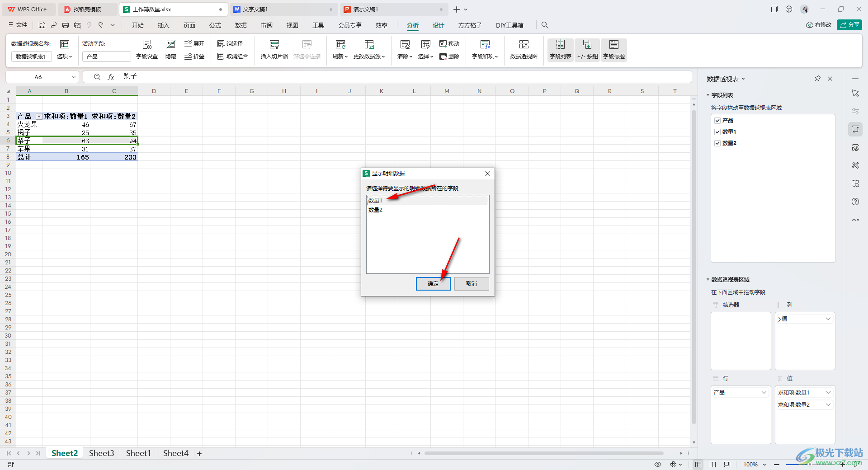868x470 pixels.
Task: Close the 显示明细数据 dialog
Action: point(488,174)
